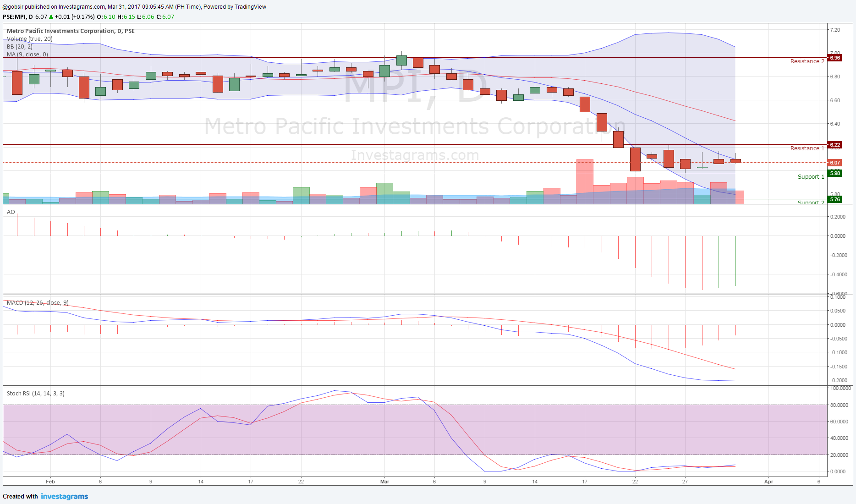Click the Resistance 2 line label

point(807,61)
